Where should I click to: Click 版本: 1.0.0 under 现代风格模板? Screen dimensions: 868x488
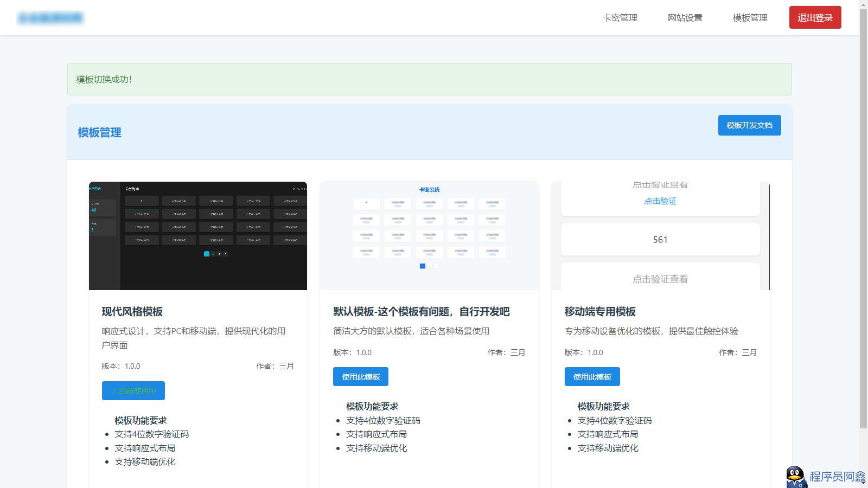[121, 366]
